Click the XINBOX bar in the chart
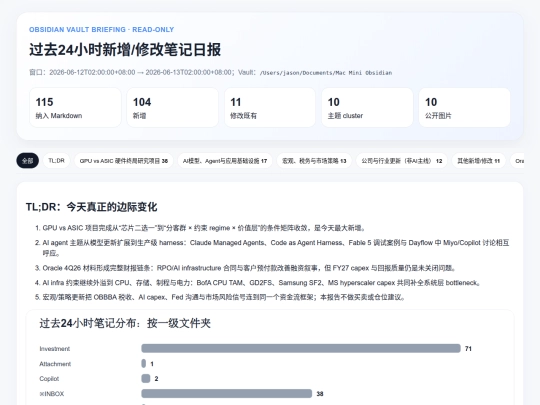Image resolution: width=540 pixels, height=405 pixels. (x=227, y=394)
